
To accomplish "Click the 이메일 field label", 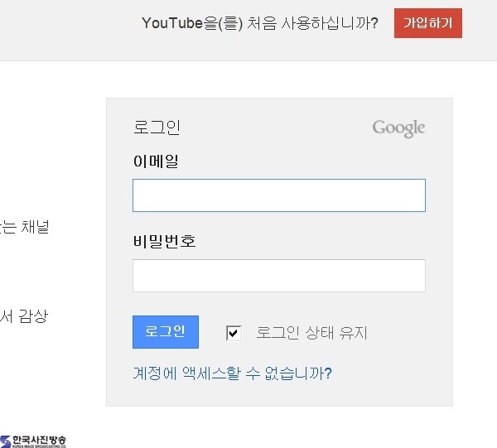I will [156, 161].
